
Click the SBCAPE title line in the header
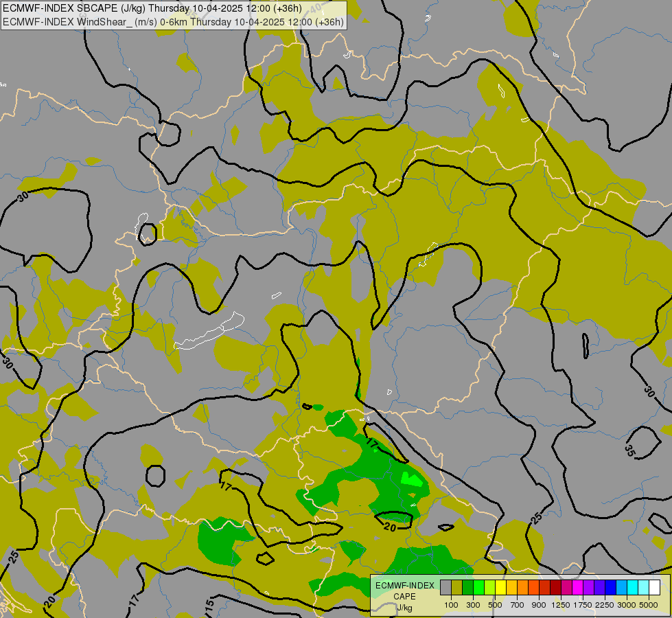(x=152, y=8)
